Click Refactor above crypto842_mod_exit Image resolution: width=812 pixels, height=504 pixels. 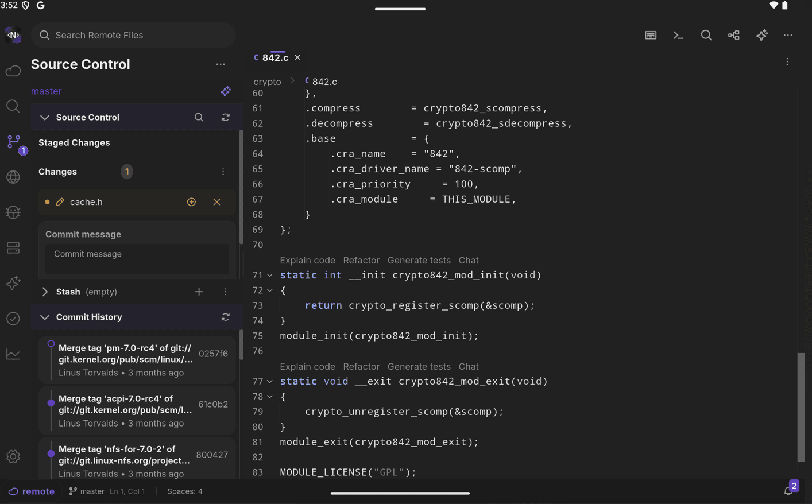coord(361,366)
